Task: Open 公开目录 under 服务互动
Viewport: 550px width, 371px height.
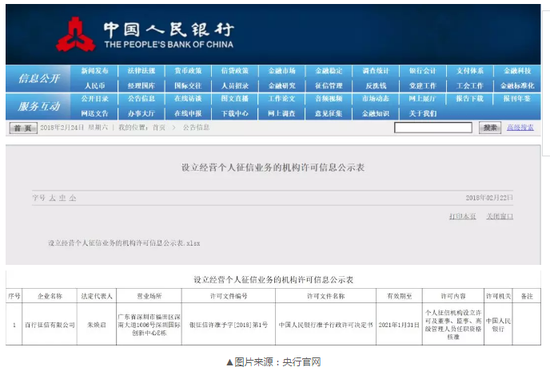Action: point(95,99)
